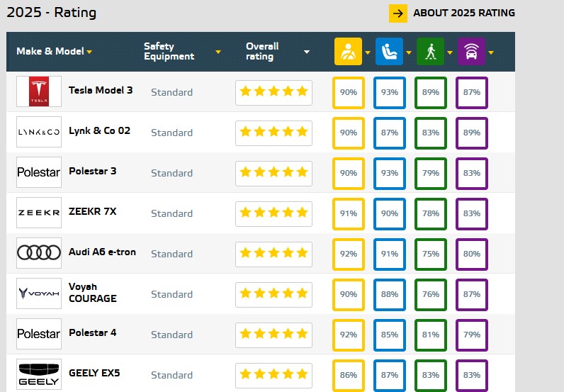Click Polestar 4 child score 85%
564x392 pixels.
click(390, 335)
